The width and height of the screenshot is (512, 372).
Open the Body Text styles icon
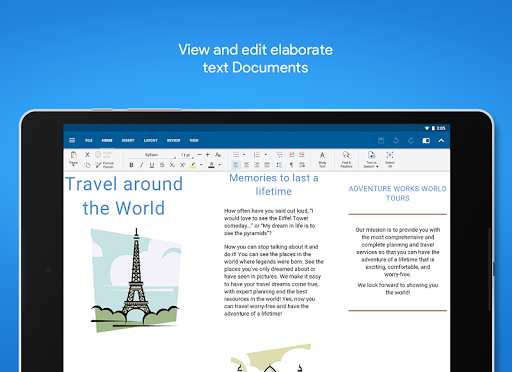click(x=322, y=159)
